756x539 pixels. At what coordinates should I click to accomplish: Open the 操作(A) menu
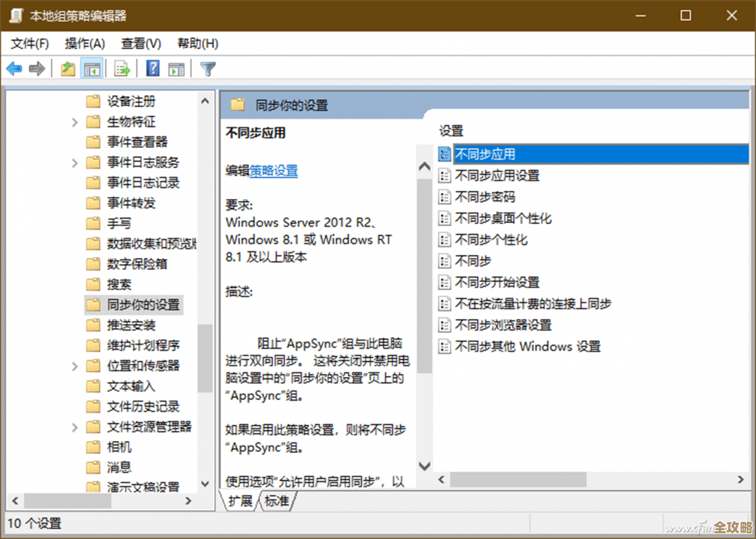[x=85, y=43]
